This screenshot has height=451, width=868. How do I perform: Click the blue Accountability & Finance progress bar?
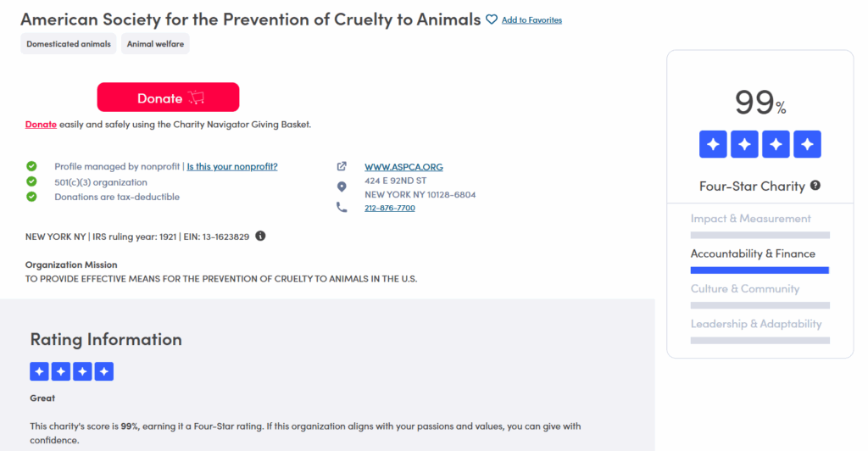click(759, 270)
